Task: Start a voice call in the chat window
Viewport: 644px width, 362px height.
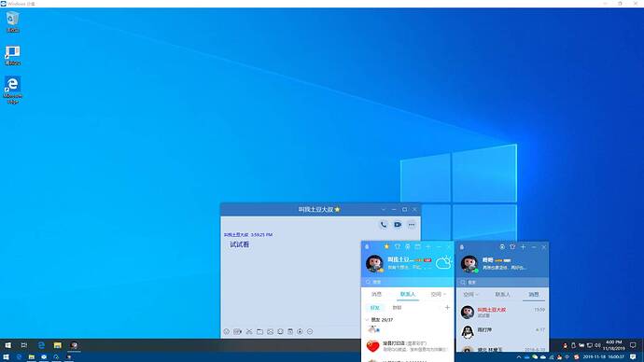Action: (x=384, y=225)
